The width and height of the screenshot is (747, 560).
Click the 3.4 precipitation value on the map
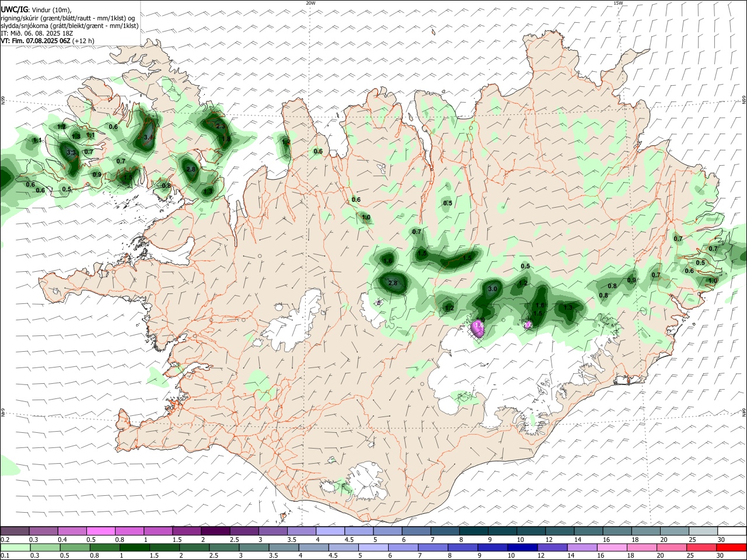148,138
